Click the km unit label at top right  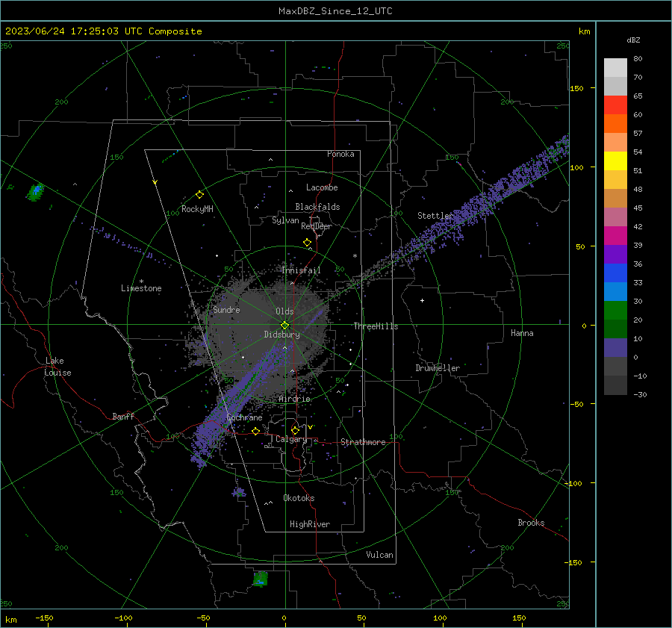pos(584,31)
